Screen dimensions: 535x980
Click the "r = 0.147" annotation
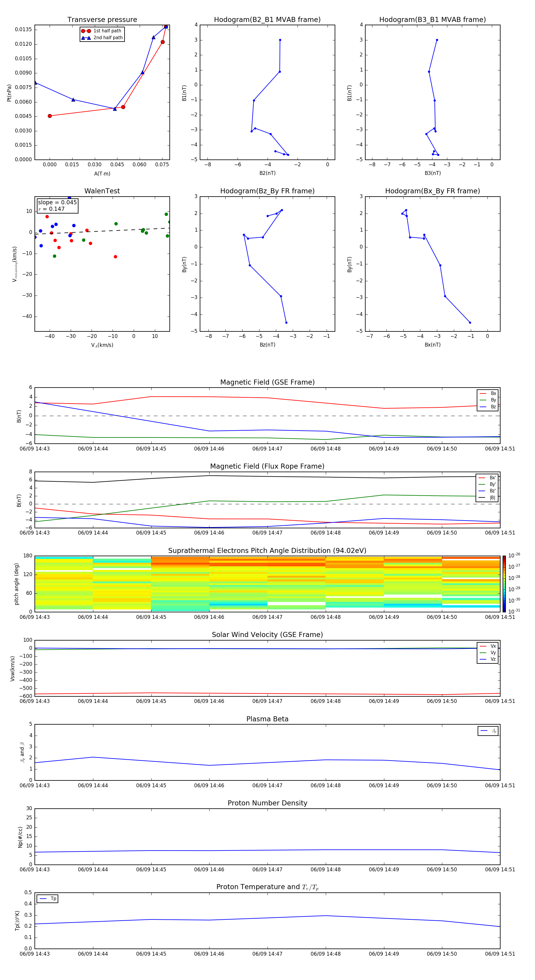pyautogui.click(x=51, y=209)
